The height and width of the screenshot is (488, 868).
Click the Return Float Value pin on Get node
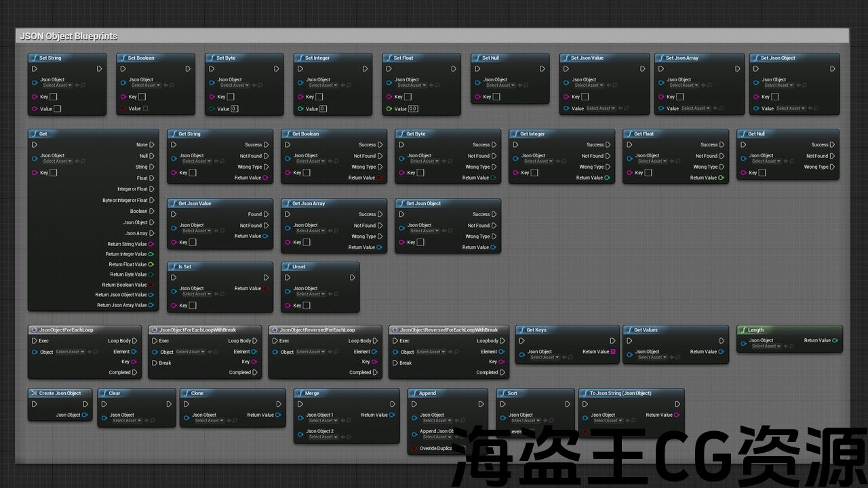point(151,264)
